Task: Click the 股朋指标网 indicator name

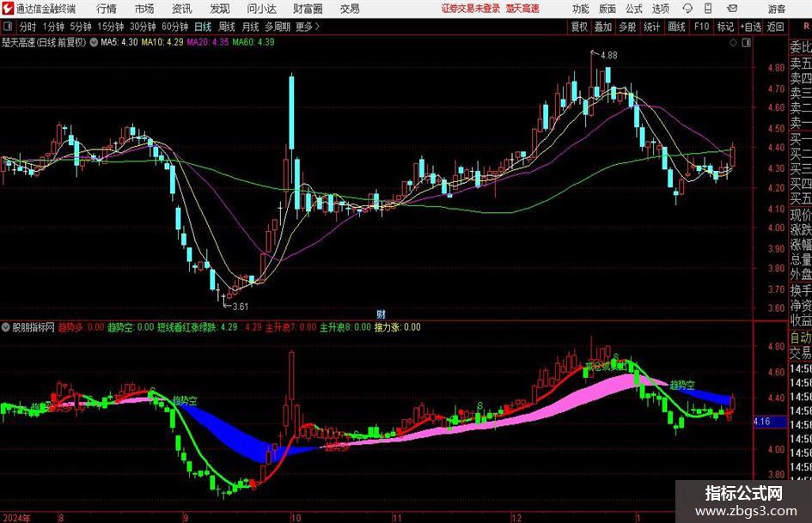Action: (34, 327)
